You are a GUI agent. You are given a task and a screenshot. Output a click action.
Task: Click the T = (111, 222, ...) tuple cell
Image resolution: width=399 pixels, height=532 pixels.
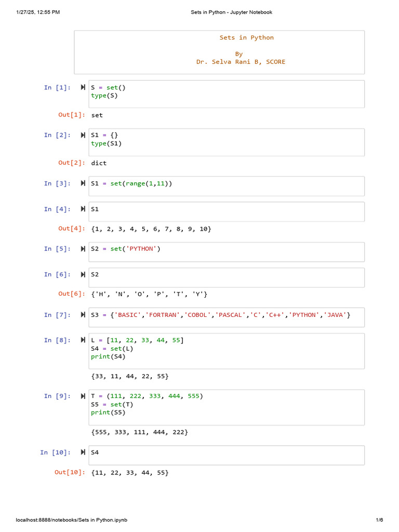(x=227, y=407)
